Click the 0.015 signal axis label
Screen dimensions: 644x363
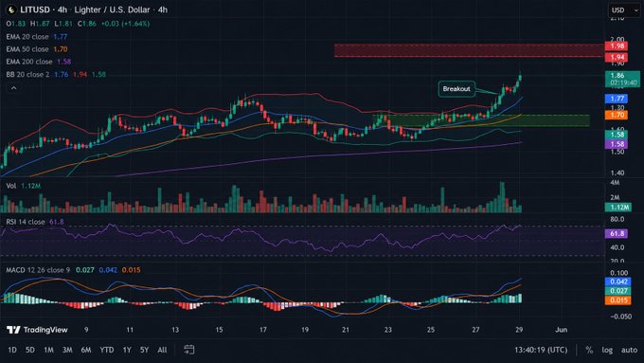click(618, 300)
